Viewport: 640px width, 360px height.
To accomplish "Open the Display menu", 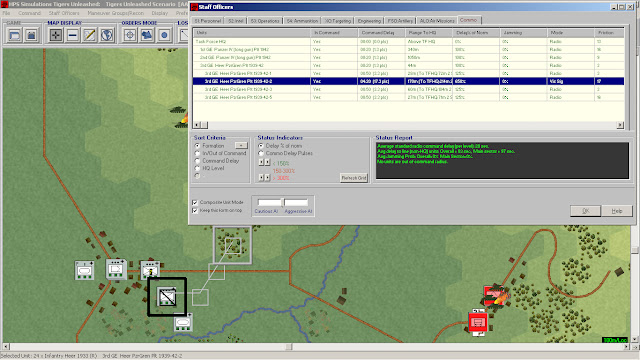I will [x=160, y=13].
